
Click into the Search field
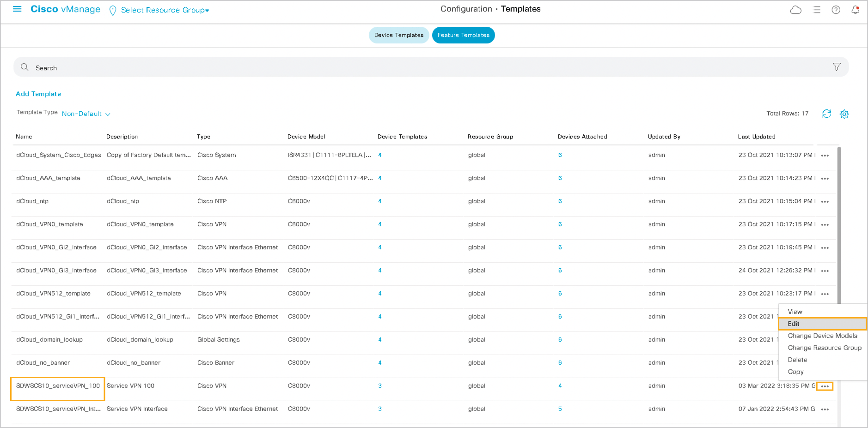pos(431,67)
